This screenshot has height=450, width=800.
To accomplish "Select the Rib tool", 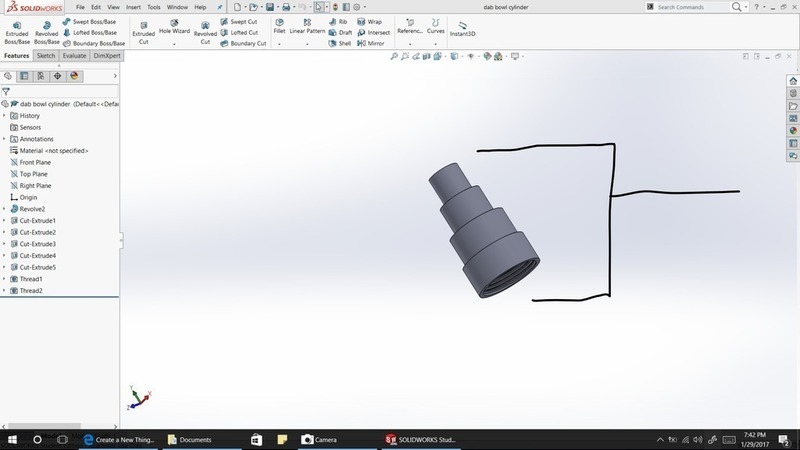I will pos(338,22).
